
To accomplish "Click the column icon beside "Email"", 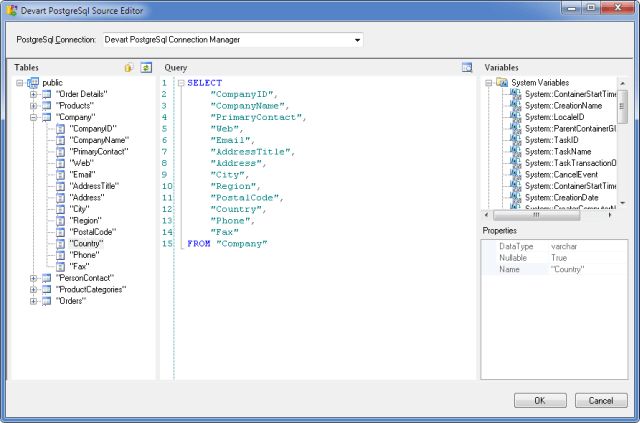I will (x=60, y=174).
